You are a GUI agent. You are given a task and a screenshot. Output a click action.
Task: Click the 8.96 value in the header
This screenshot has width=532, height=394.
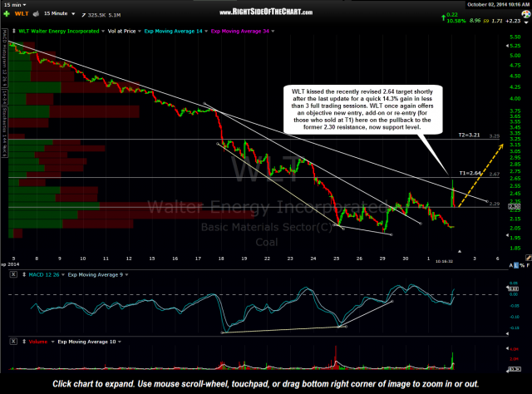(475, 21)
